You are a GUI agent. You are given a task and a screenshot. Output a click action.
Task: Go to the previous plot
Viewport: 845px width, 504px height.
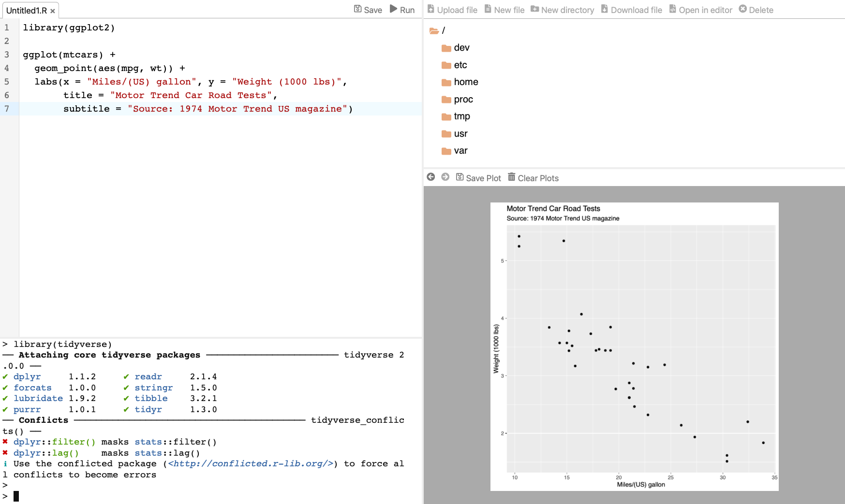pyautogui.click(x=431, y=177)
